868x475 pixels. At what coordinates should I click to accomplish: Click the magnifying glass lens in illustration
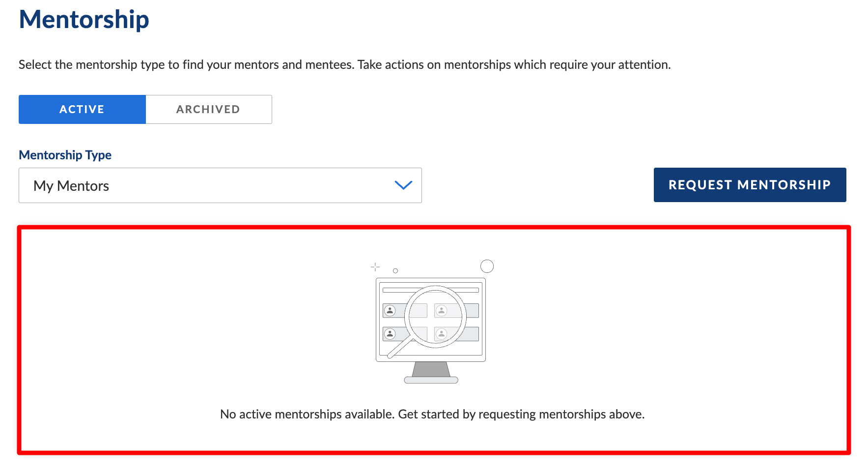click(435, 317)
